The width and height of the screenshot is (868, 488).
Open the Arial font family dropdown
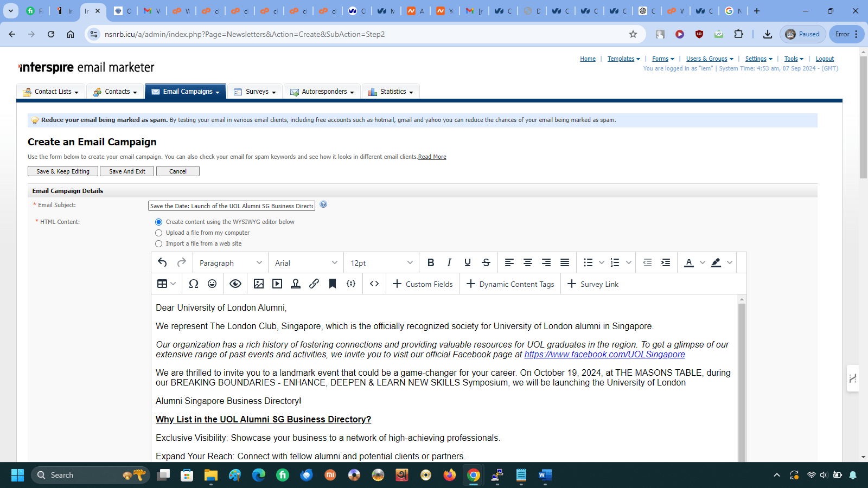pos(306,263)
